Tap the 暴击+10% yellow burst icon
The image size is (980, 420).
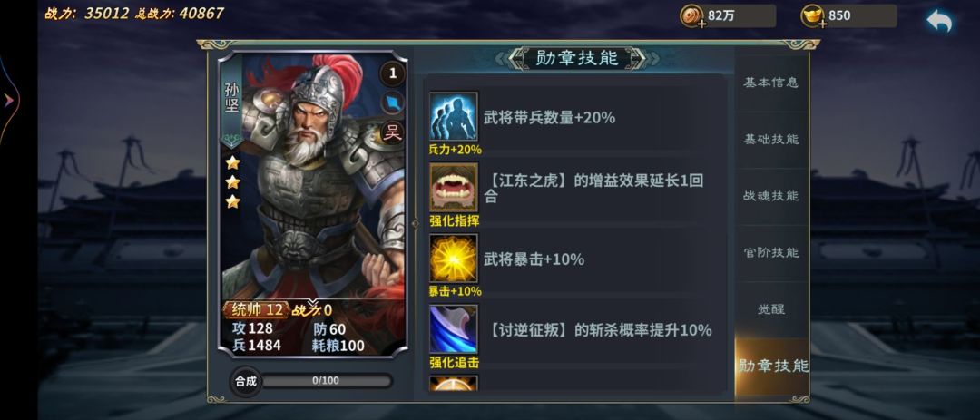coord(454,258)
